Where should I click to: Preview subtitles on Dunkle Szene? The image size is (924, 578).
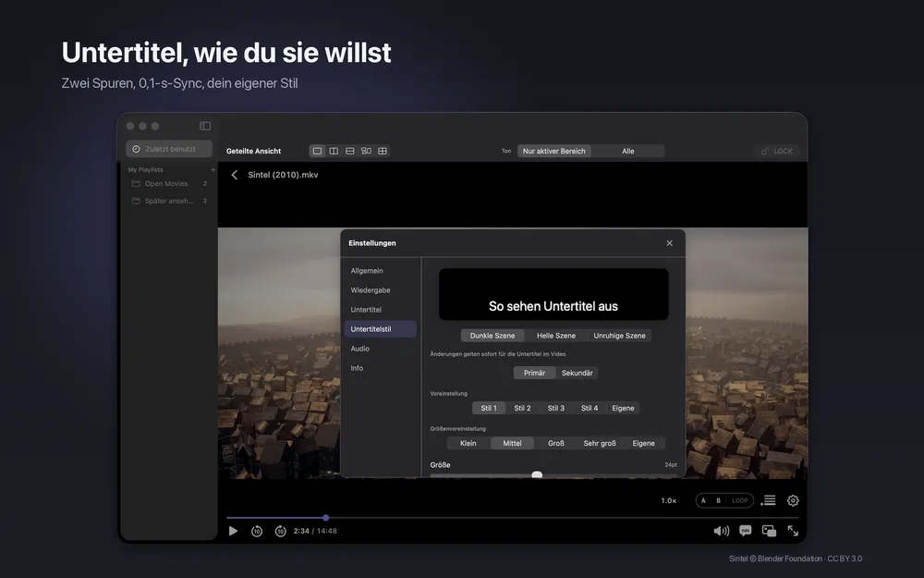(492, 336)
